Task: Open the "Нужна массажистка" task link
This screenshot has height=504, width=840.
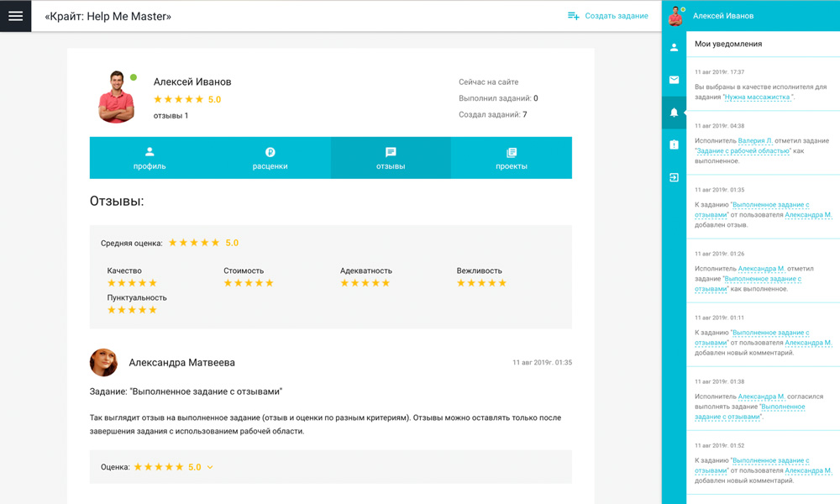Action: click(x=759, y=97)
